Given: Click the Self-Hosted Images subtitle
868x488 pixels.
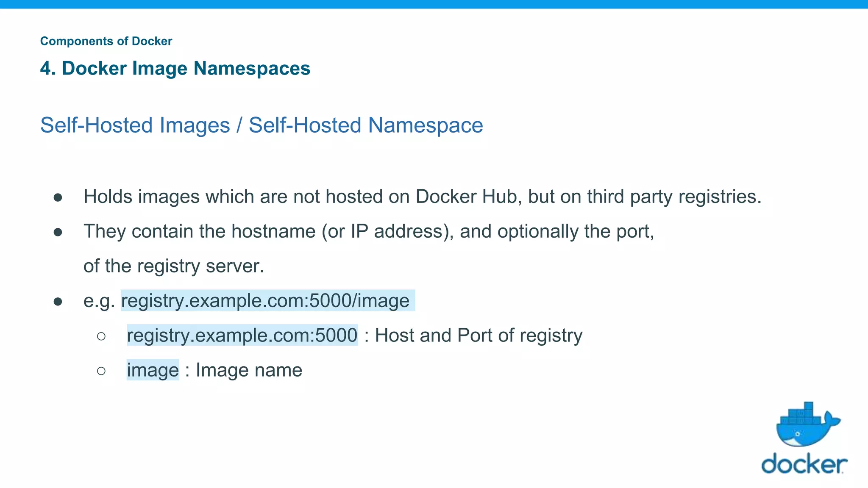Looking at the screenshot, I should click(x=135, y=125).
